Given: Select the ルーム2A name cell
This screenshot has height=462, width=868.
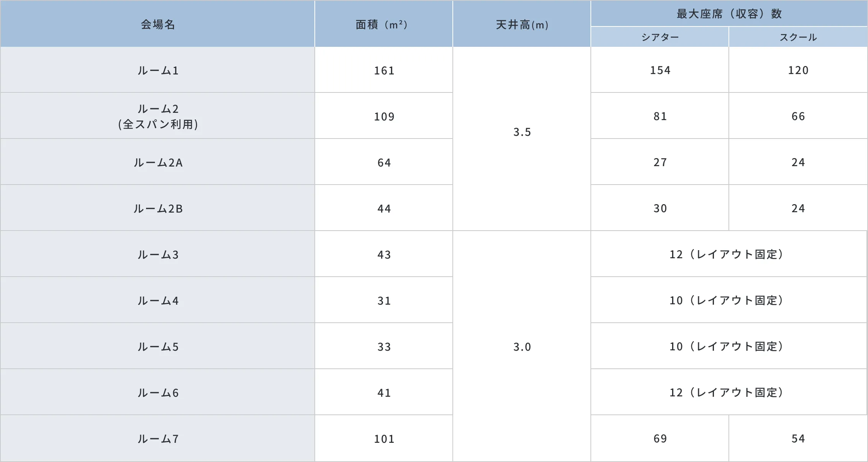Looking at the screenshot, I should pyautogui.click(x=158, y=163).
